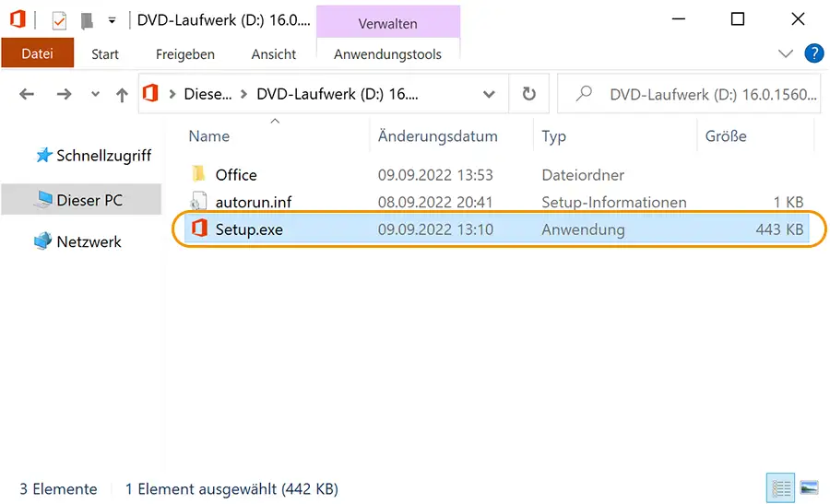Navigate forward with the right arrow
Screen dimensions: 830x504
(x=64, y=95)
